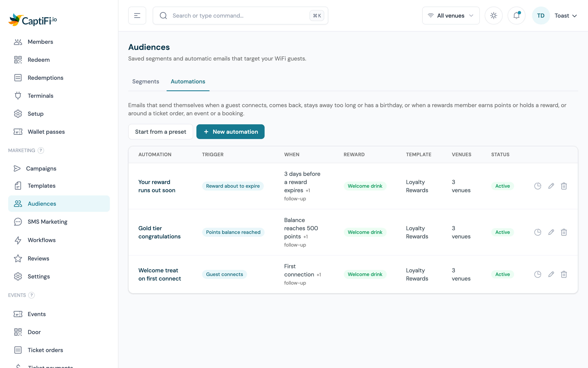Create a New automation
This screenshot has height=368, width=588.
click(x=230, y=132)
